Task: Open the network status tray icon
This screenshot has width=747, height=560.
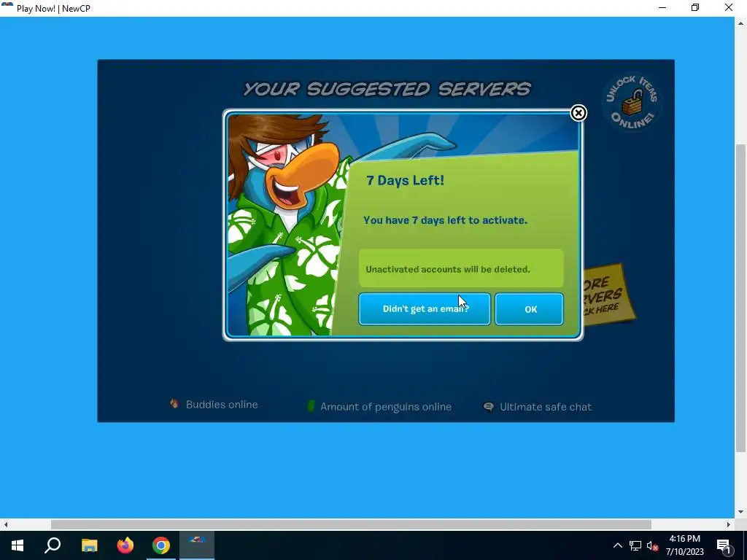Action: coord(635,545)
